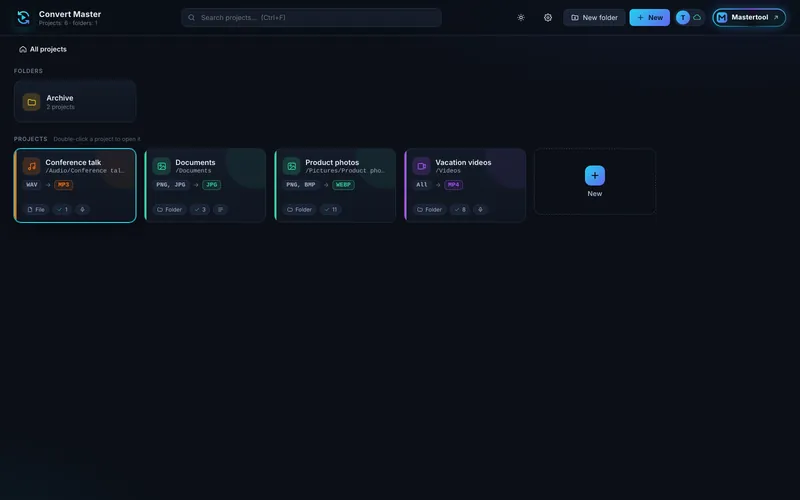Click the /Documents path text
Screen dimensions: 800x500
tap(193, 171)
